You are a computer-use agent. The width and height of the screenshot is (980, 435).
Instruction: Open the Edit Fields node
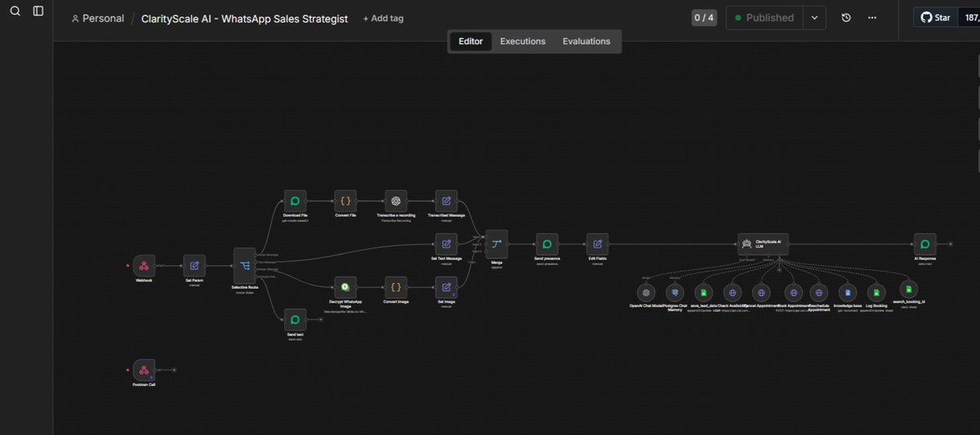click(597, 243)
